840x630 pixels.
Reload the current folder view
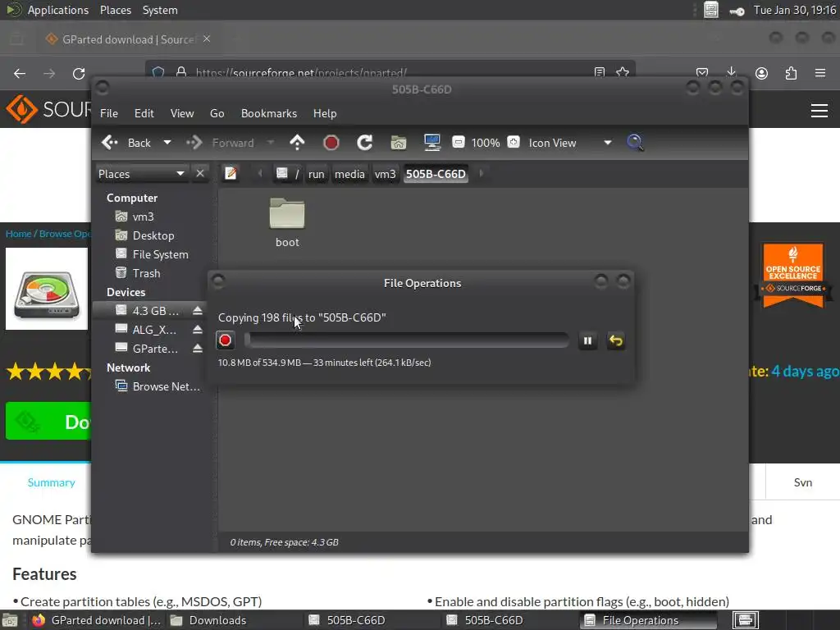[365, 143]
